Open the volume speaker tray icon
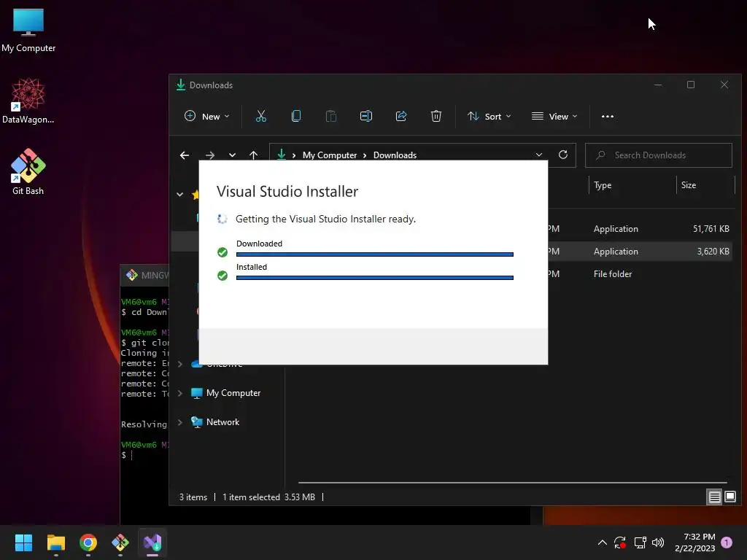 (658, 542)
